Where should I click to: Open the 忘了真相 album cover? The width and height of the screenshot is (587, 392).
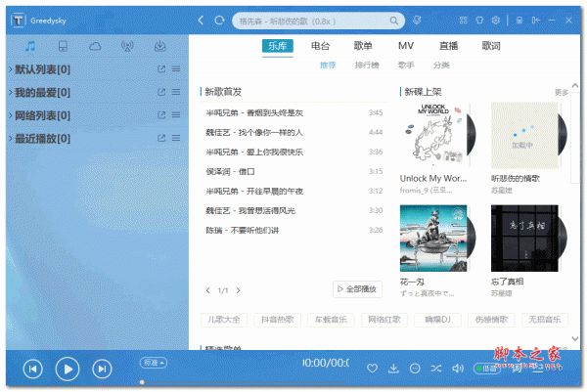pyautogui.click(x=524, y=239)
